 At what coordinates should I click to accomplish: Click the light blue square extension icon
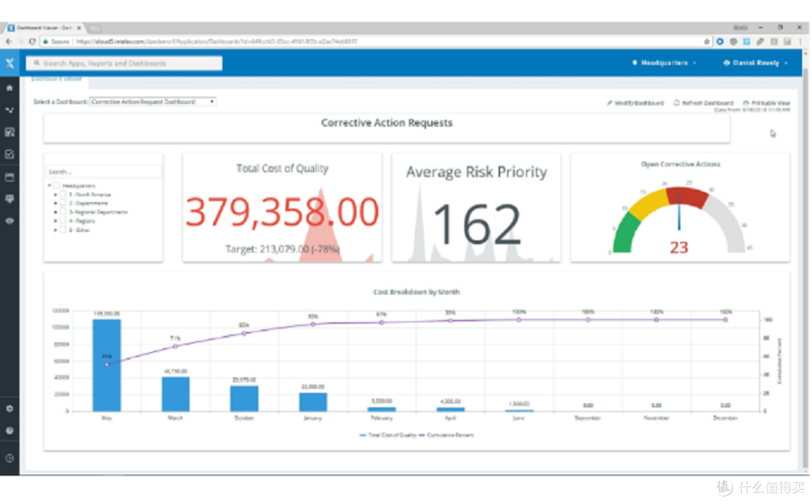click(747, 41)
